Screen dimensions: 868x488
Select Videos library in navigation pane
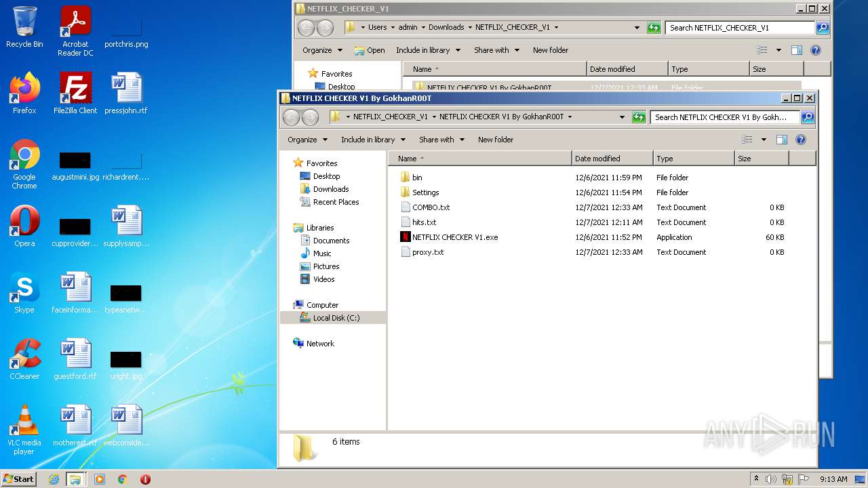323,279
